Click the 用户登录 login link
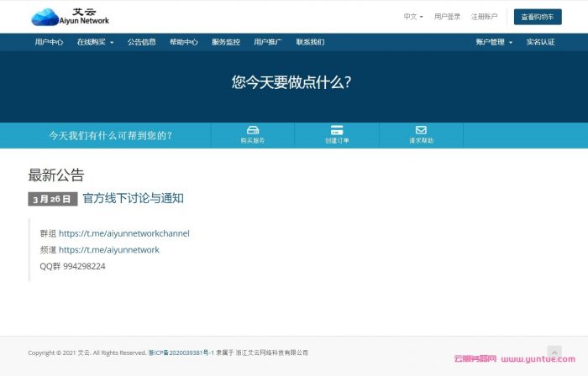588x376 pixels. coord(447,17)
